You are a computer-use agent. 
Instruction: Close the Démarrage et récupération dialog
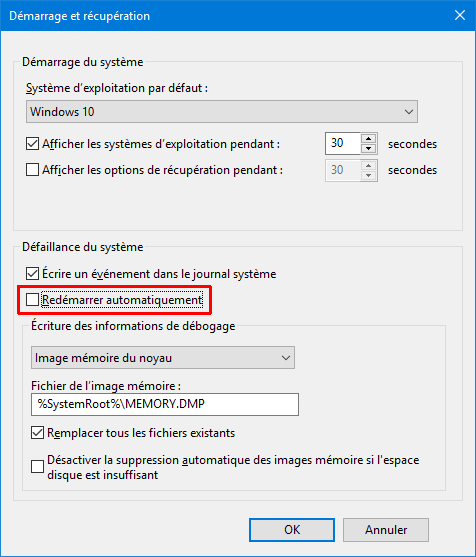pos(460,15)
